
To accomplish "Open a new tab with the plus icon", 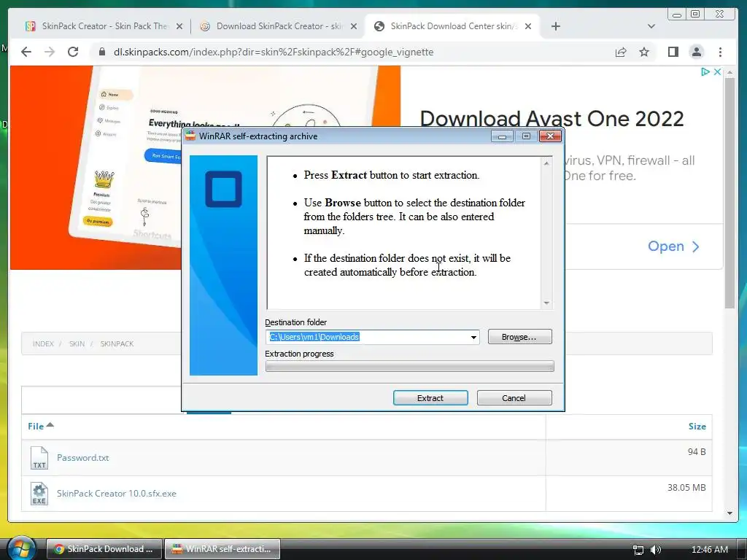I will pyautogui.click(x=555, y=26).
